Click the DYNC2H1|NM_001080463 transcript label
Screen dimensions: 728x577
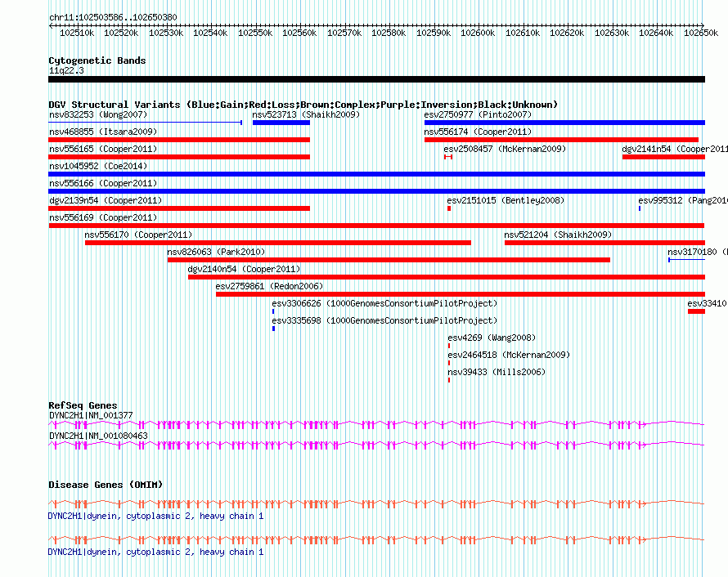pyautogui.click(x=98, y=436)
